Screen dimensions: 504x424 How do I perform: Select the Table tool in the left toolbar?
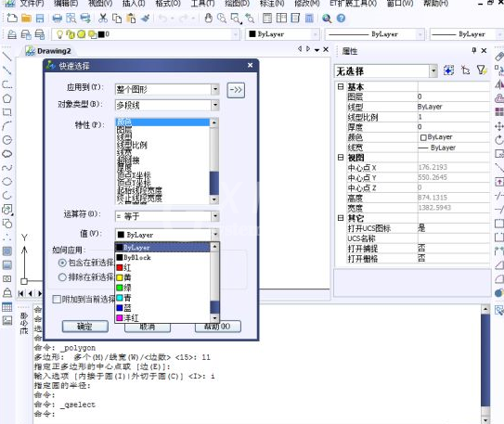tap(7, 307)
